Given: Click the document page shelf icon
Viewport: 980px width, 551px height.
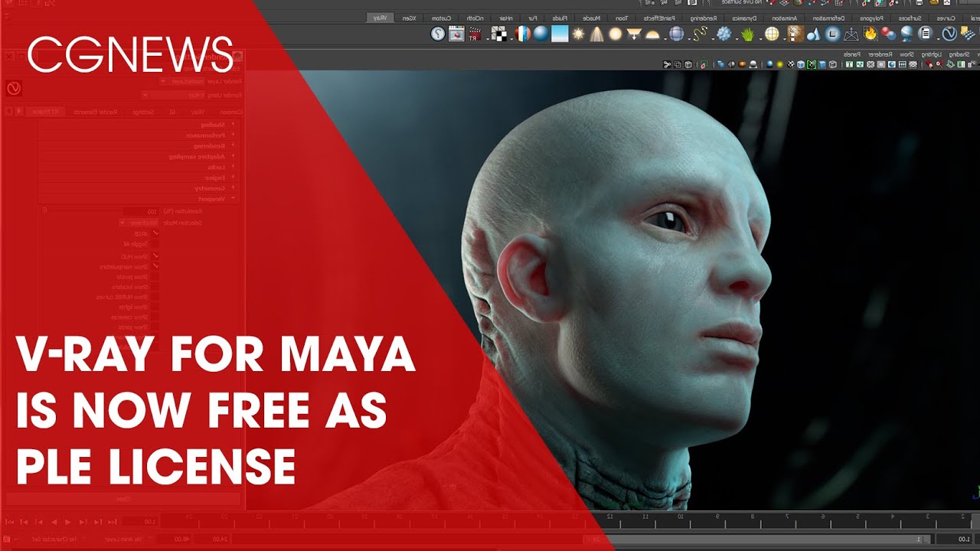Looking at the screenshot, I should (926, 34).
